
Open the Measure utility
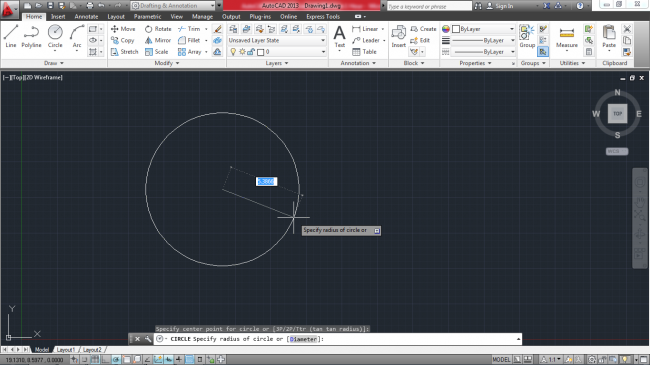pos(567,37)
